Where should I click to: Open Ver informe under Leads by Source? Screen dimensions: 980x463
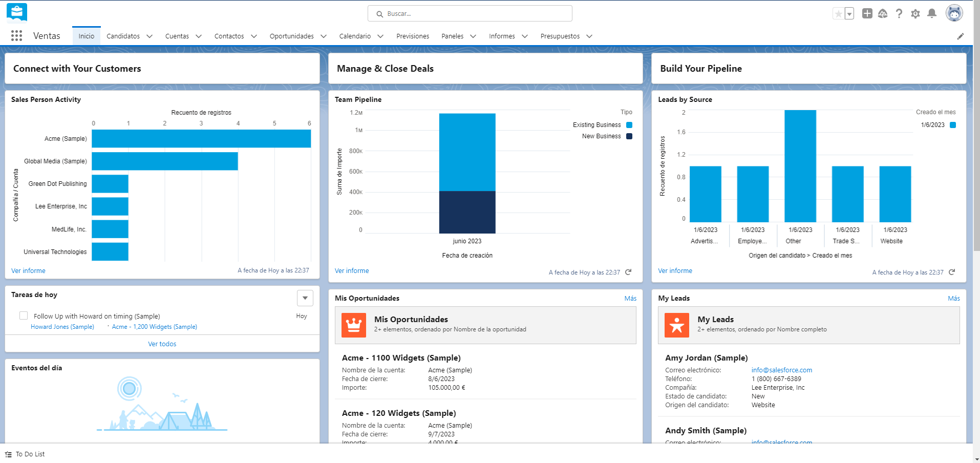coord(675,271)
